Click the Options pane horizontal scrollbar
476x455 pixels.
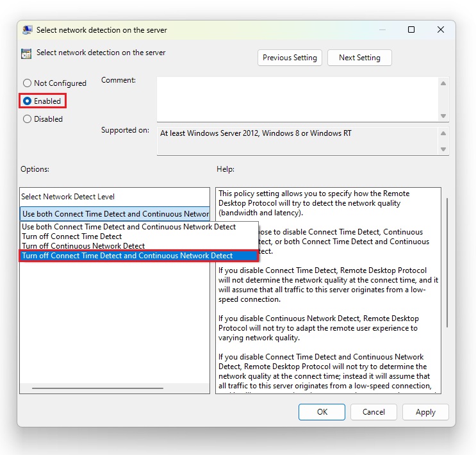(x=97, y=388)
